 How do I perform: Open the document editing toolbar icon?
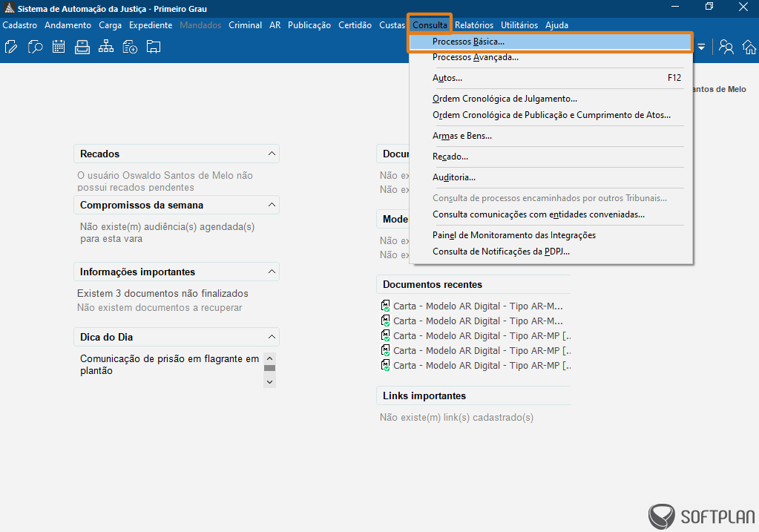click(x=11, y=47)
